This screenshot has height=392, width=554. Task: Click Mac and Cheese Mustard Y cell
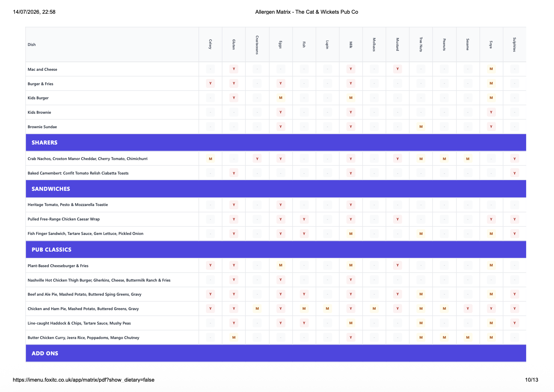coord(398,69)
